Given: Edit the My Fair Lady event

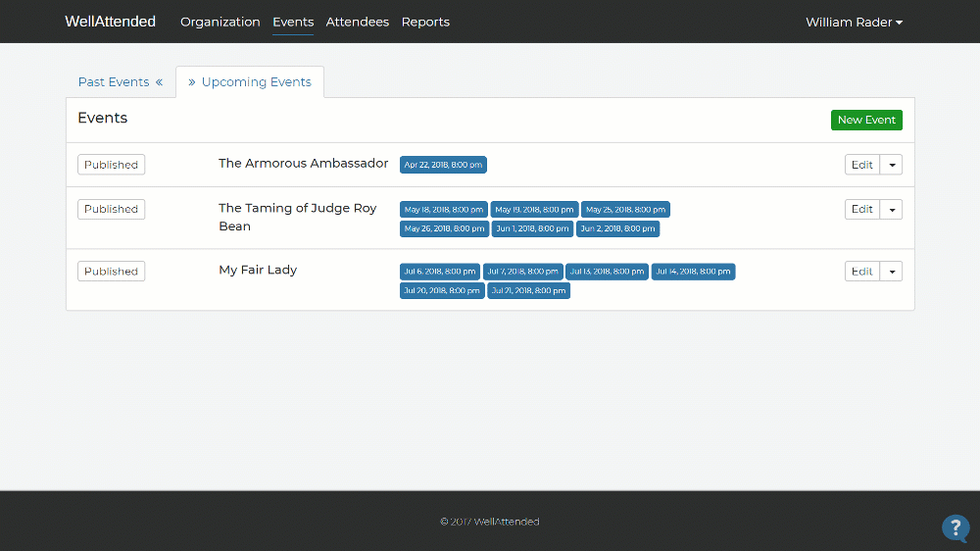Looking at the screenshot, I should (x=861, y=271).
